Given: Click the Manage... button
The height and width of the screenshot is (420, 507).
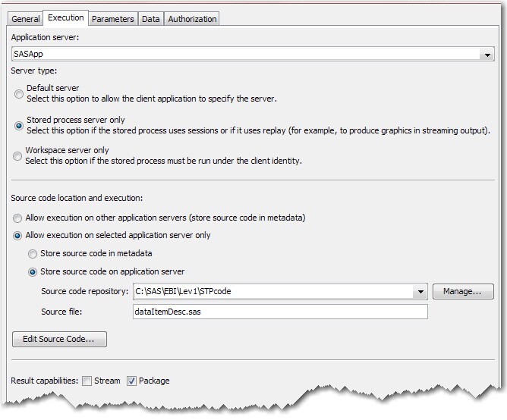Looking at the screenshot, I should click(463, 292).
